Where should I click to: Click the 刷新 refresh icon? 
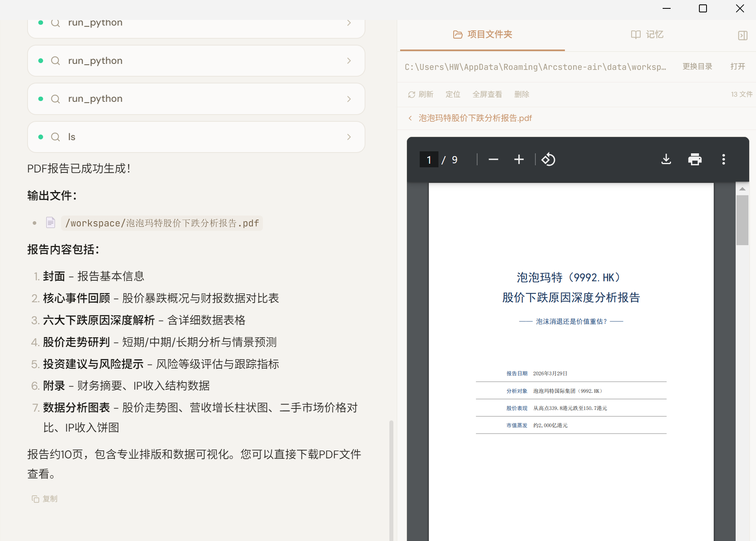point(420,94)
